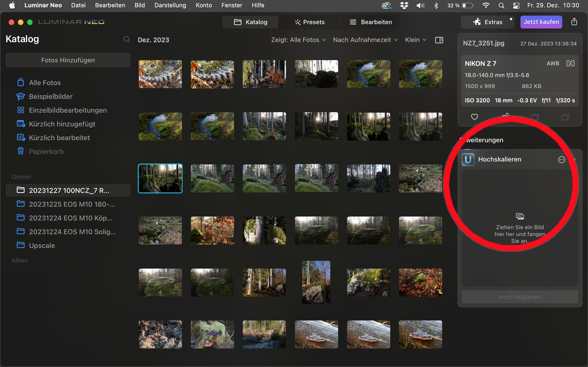Select the Upscale folder
This screenshot has height=367, width=588.
pyautogui.click(x=42, y=245)
